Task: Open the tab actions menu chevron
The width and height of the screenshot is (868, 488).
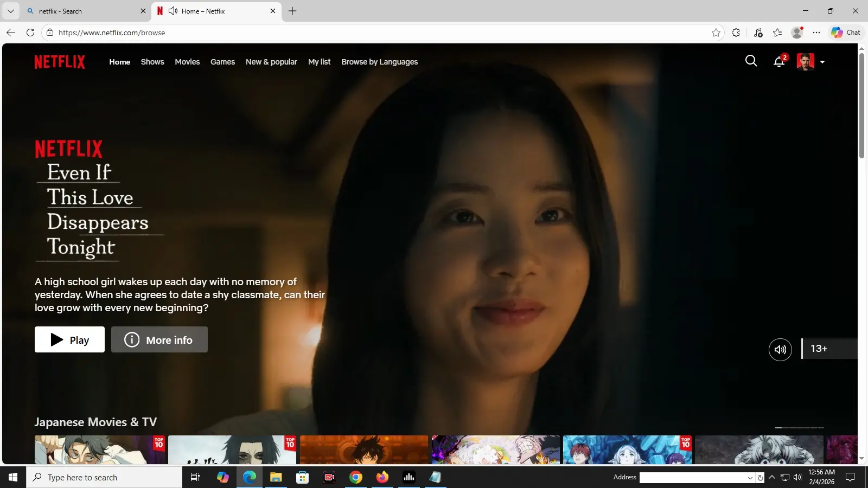Action: coord(10,11)
